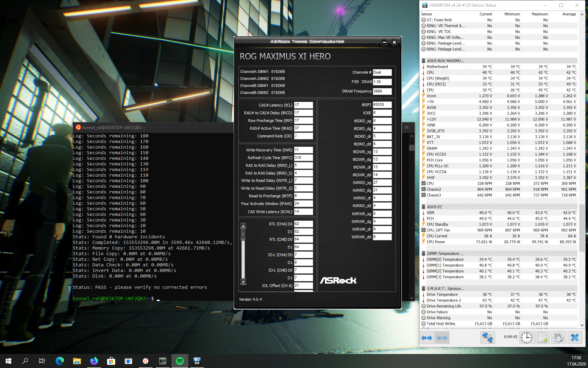Open HWiNFO sensor settings gear
This screenshot has width=588, height=368.
pyautogui.click(x=559, y=338)
